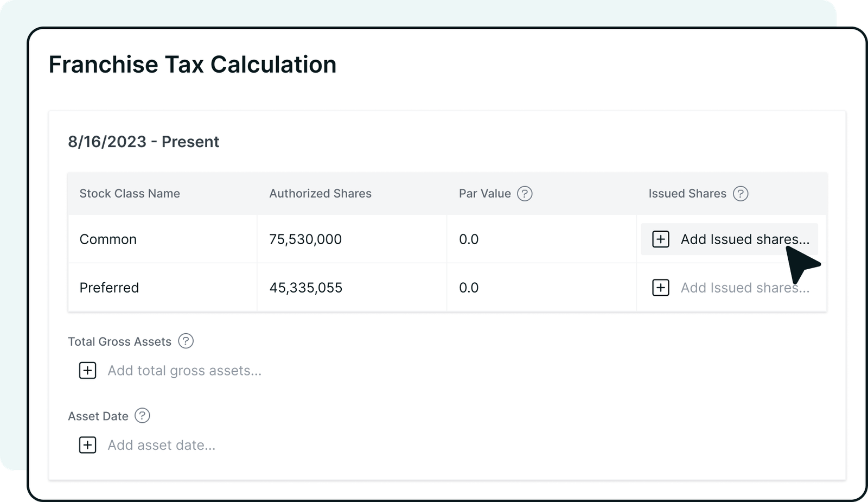Open the Par Value help tooltip icon
Image resolution: width=868 pixels, height=502 pixels.
coord(524,194)
